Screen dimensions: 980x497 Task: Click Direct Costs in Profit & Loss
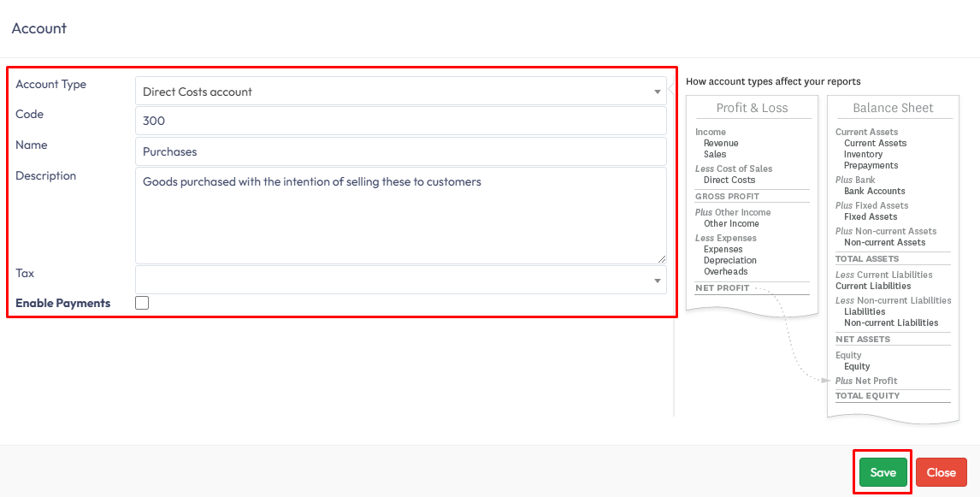[x=729, y=180]
